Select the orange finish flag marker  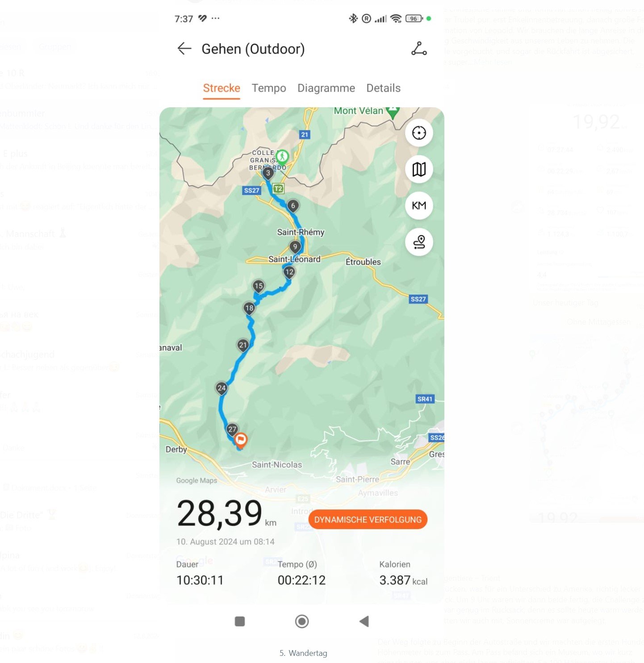point(241,440)
